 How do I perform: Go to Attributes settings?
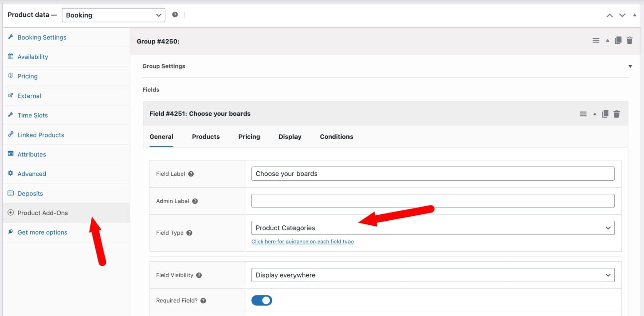66,154
